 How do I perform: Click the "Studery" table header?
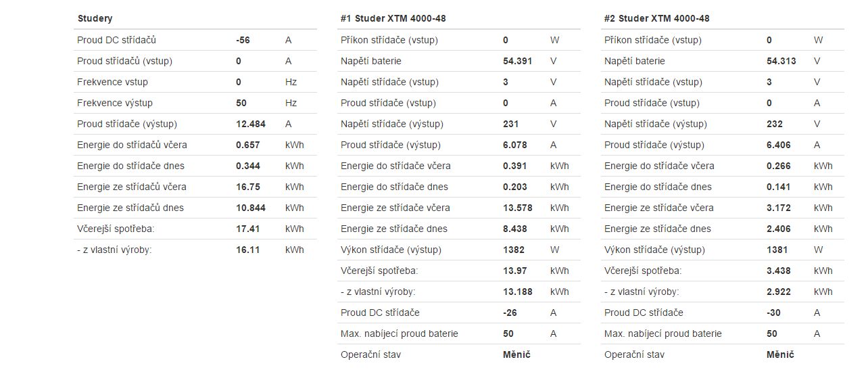(x=95, y=18)
